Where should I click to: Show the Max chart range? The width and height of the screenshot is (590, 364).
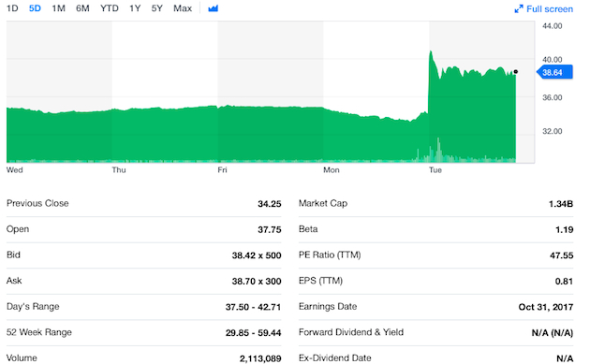pyautogui.click(x=183, y=8)
